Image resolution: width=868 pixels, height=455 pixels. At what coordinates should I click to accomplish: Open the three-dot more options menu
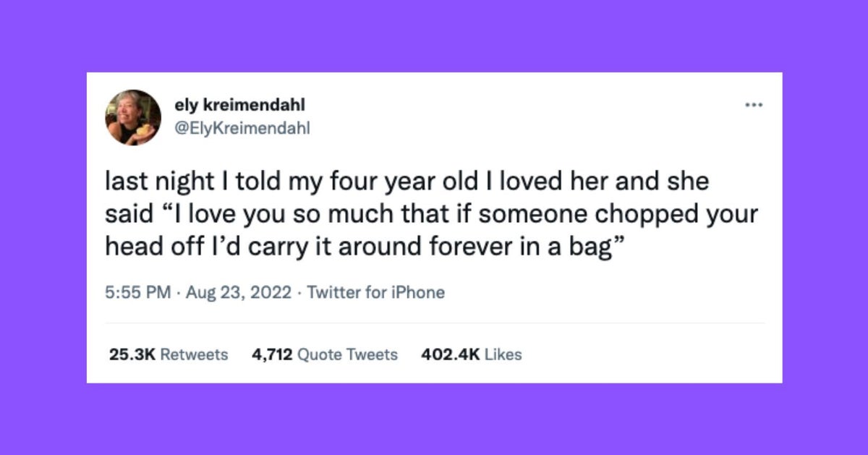(754, 104)
